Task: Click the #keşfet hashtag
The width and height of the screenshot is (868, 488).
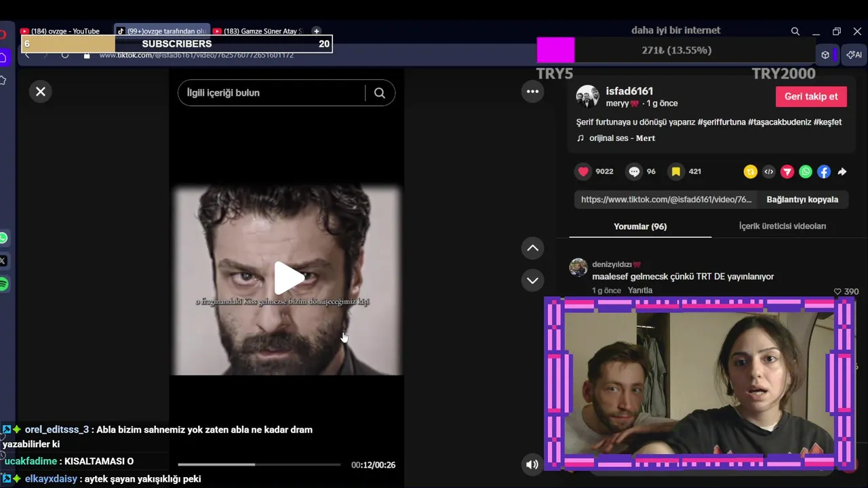Action: (828, 122)
